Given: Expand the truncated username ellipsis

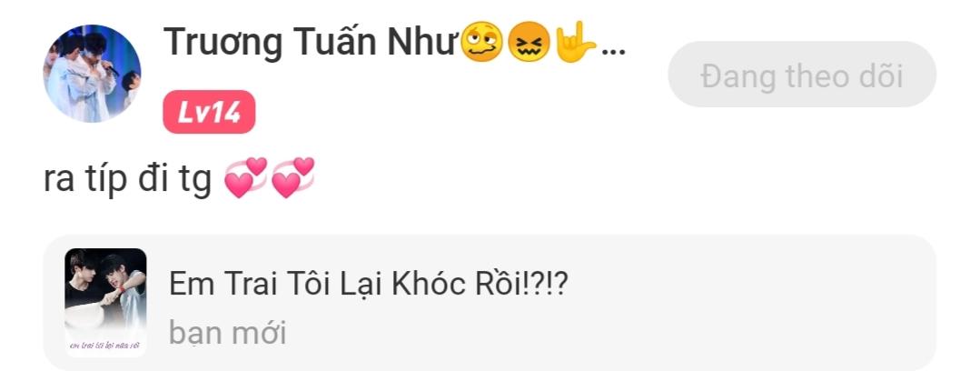Looking at the screenshot, I should [613, 50].
